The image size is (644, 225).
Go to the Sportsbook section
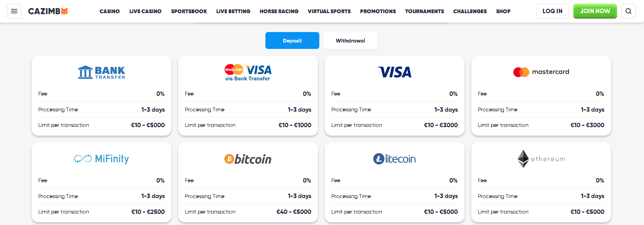189,11
